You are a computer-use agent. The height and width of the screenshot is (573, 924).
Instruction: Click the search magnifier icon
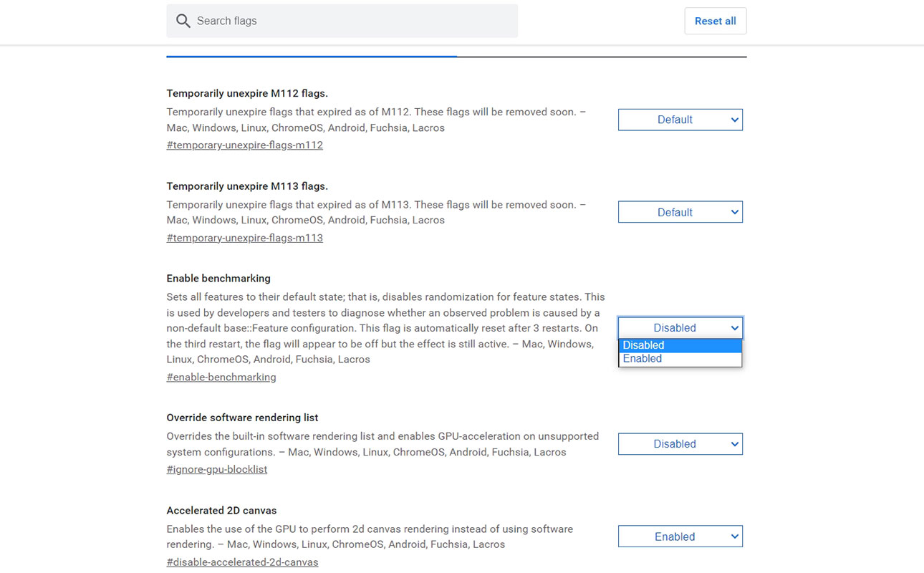pos(183,21)
